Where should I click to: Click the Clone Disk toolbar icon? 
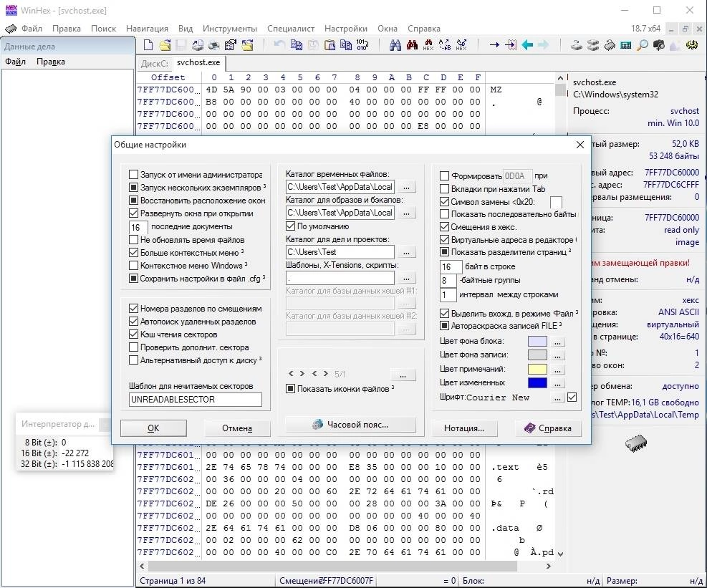pyautogui.click(x=593, y=44)
